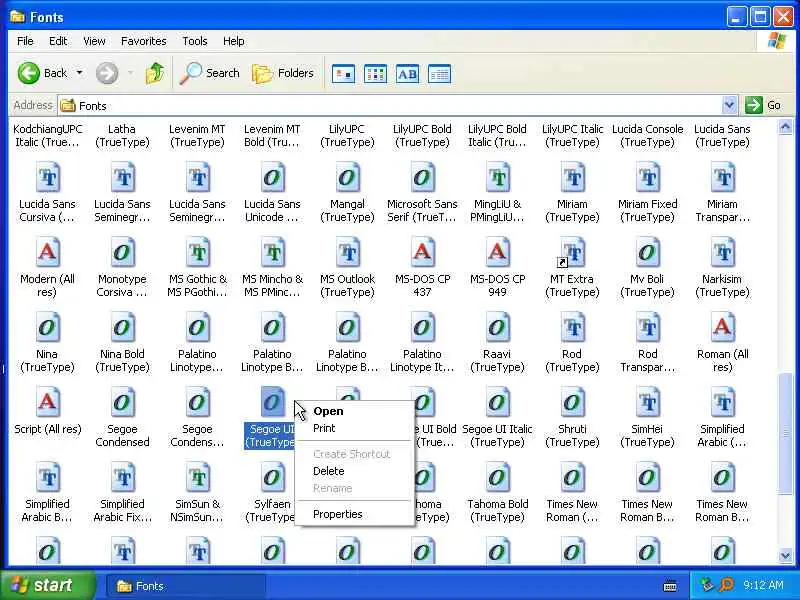The width and height of the screenshot is (800, 600).
Task: Switch to Details view icon
Action: coord(439,74)
